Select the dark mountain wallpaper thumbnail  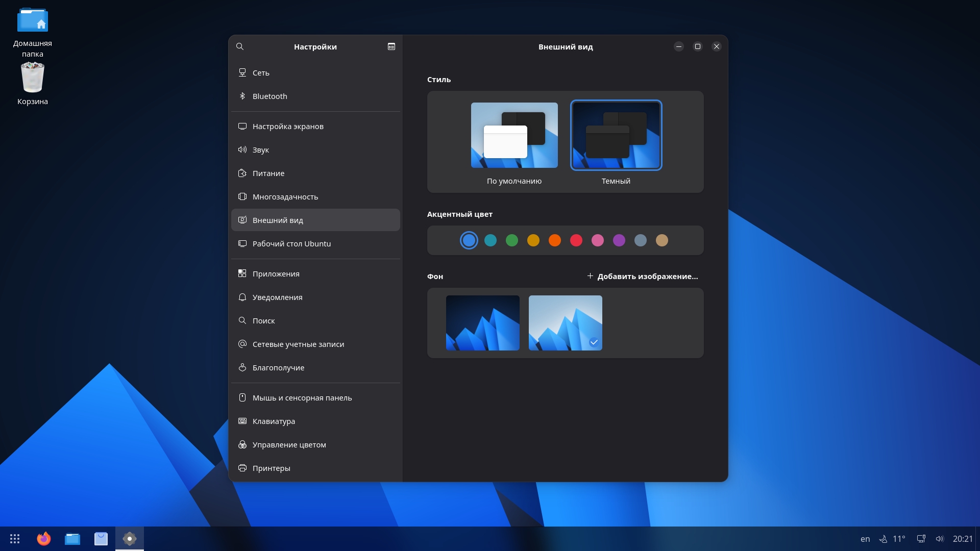pyautogui.click(x=482, y=323)
